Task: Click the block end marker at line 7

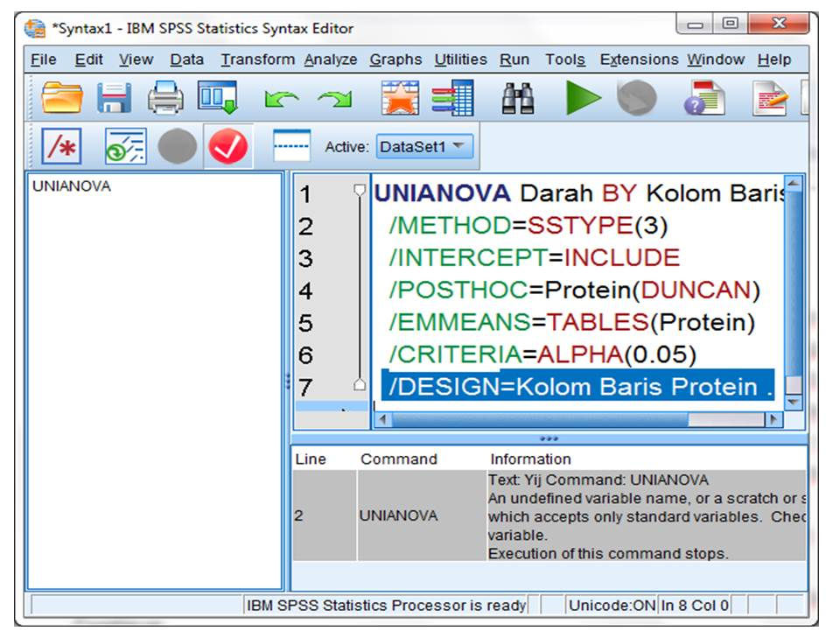Action: [360, 383]
